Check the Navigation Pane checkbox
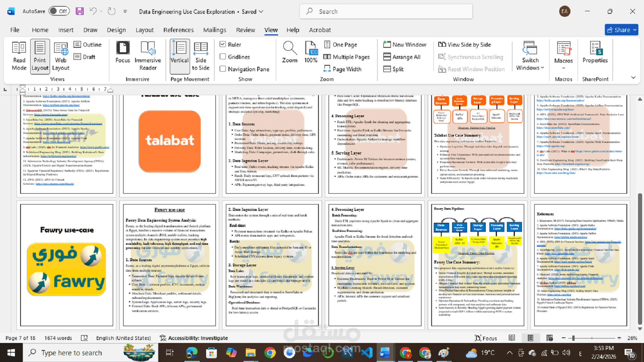The width and height of the screenshot is (644, 362). pyautogui.click(x=223, y=69)
